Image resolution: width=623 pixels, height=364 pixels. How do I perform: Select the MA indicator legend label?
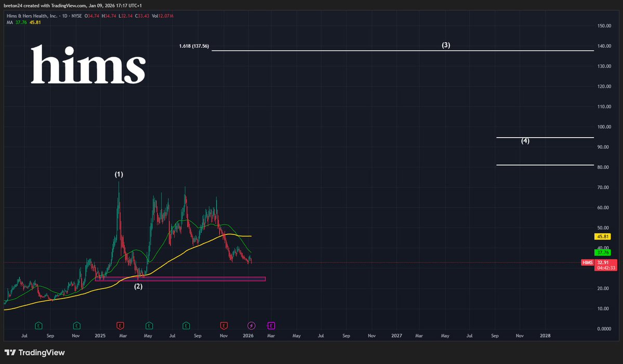tap(10, 22)
